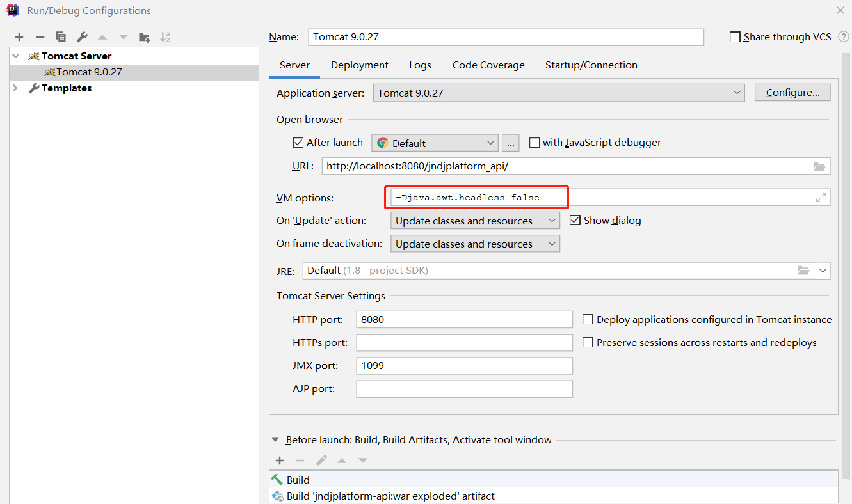This screenshot has height=504, width=852.
Task: Add a before launch task
Action: point(280,461)
